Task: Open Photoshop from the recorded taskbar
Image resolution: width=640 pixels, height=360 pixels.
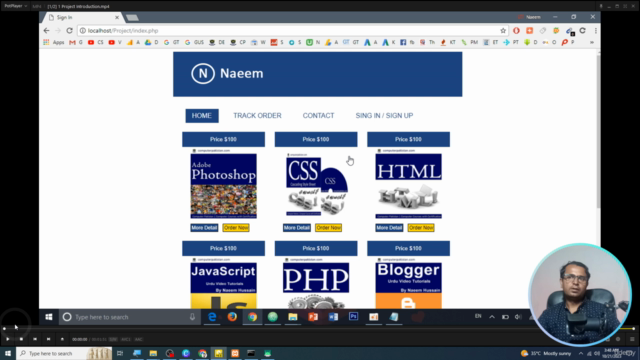Action: tap(353, 316)
